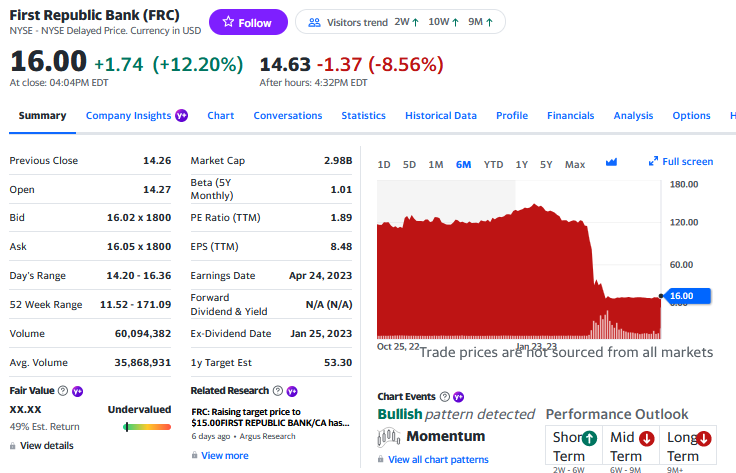The width and height of the screenshot is (736, 473).
Task: Click the 9M upward trend arrow
Action: click(x=490, y=22)
